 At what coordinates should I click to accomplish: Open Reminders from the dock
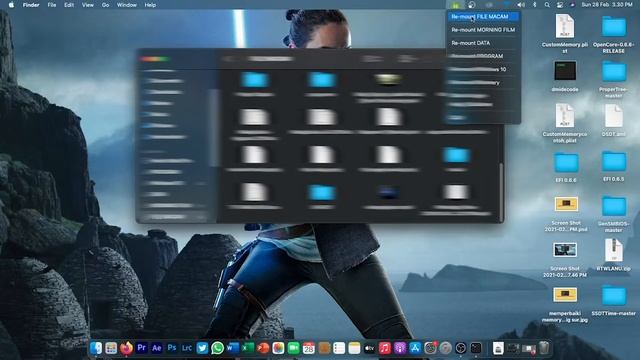(x=339, y=348)
